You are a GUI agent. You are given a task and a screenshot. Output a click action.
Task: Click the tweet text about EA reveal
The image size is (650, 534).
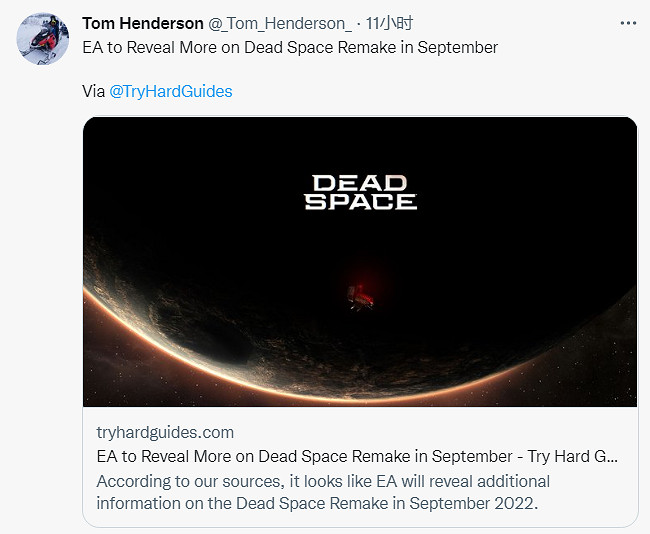[x=290, y=47]
